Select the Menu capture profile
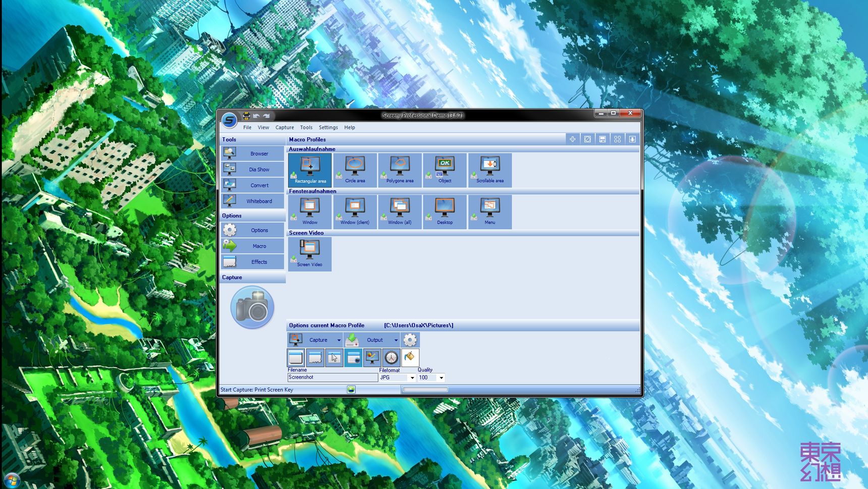Image resolution: width=868 pixels, height=489 pixels. click(x=490, y=212)
